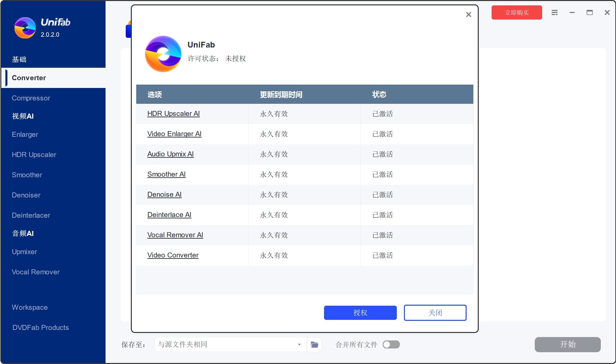Select Upmixer in the sidebar
This screenshot has height=364, width=616.
coord(53,252)
